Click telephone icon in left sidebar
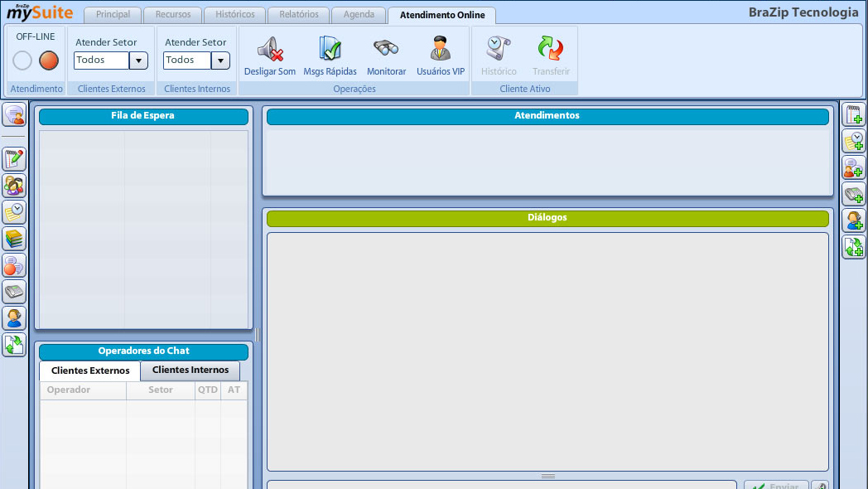 tap(14, 292)
